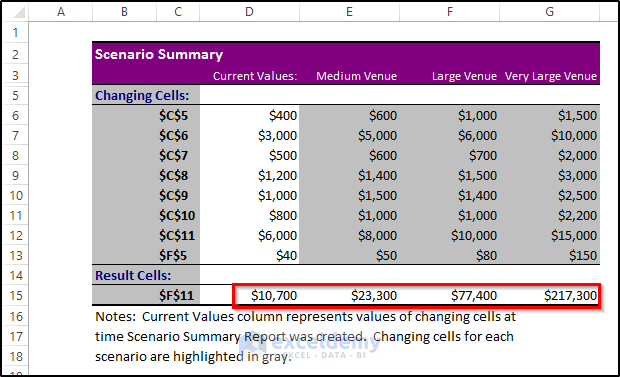Click the Notes line starting 'Notes: Current Values'

click(305, 316)
